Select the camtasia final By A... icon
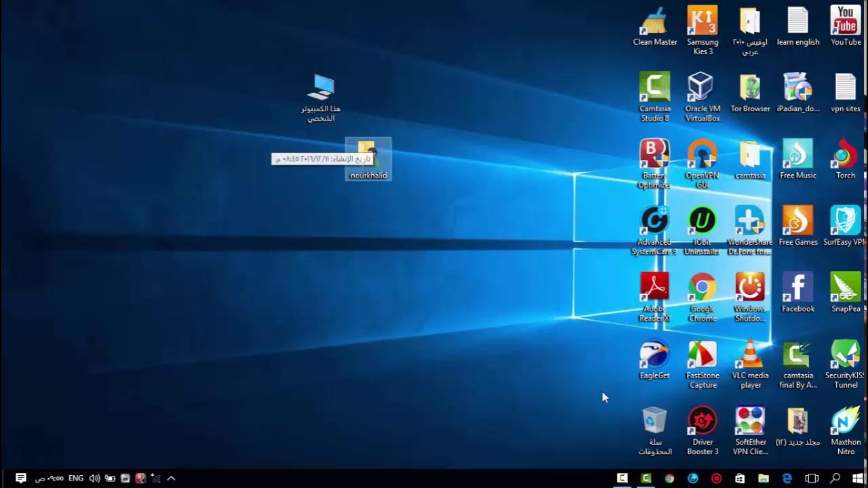 (798, 364)
